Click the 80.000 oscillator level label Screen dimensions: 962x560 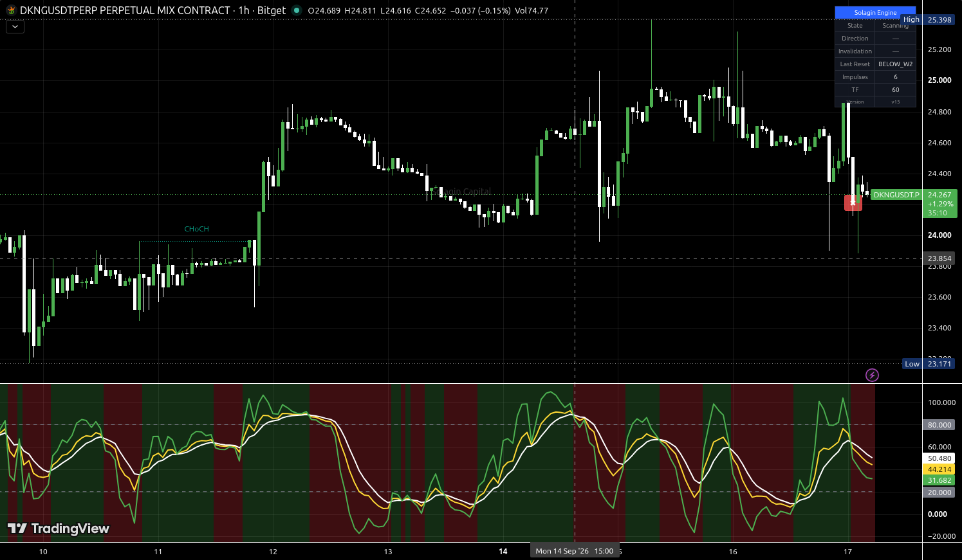point(939,425)
